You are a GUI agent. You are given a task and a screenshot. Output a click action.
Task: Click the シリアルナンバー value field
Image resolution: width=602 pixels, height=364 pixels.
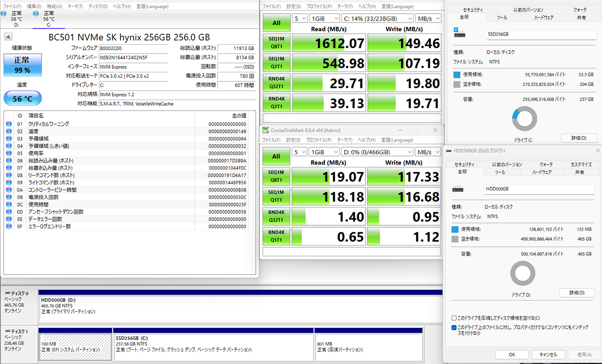(133, 57)
